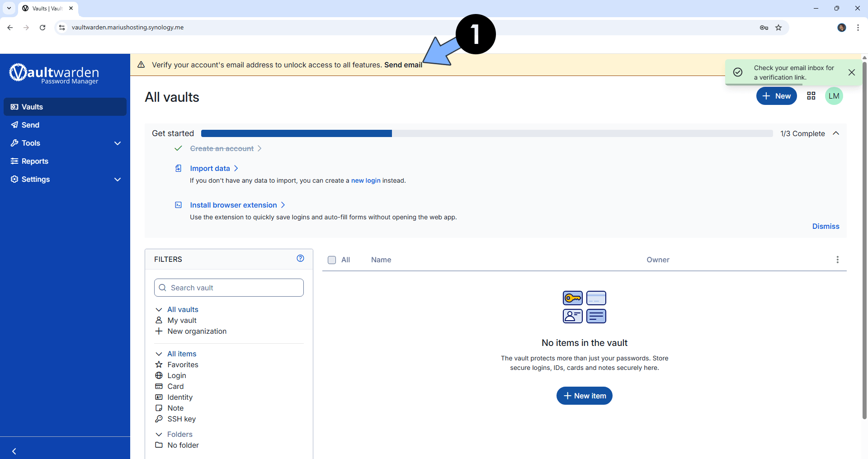Switch to the Vaults browser tab
Image resolution: width=868 pixels, height=459 pixels.
[x=45, y=8]
